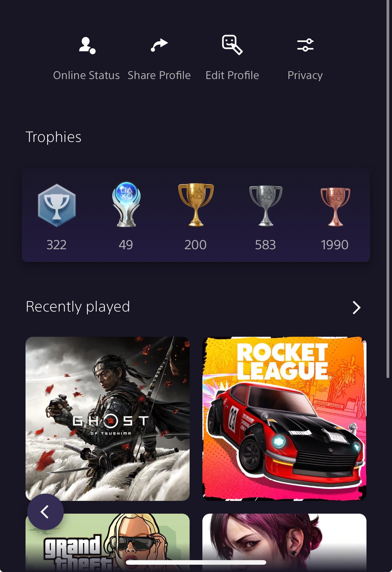Viewport: 392px width, 572px height.
Task: Open the purple-haired character game tile
Action: click(x=284, y=543)
